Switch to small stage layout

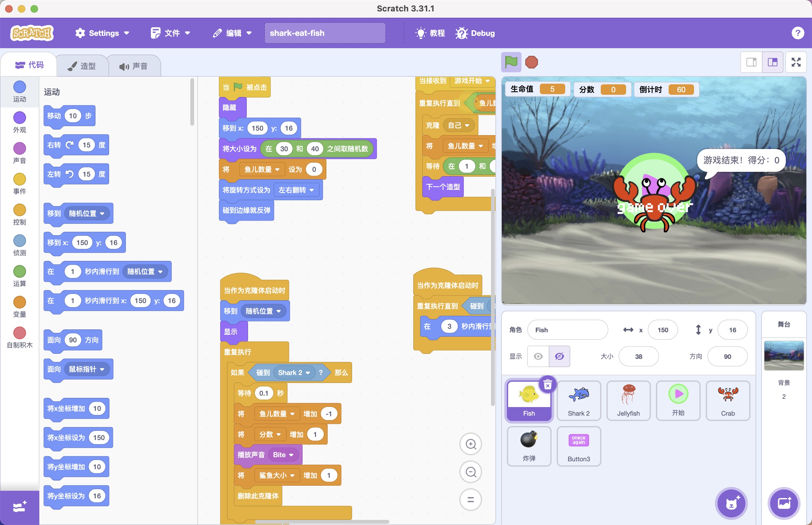click(x=751, y=62)
